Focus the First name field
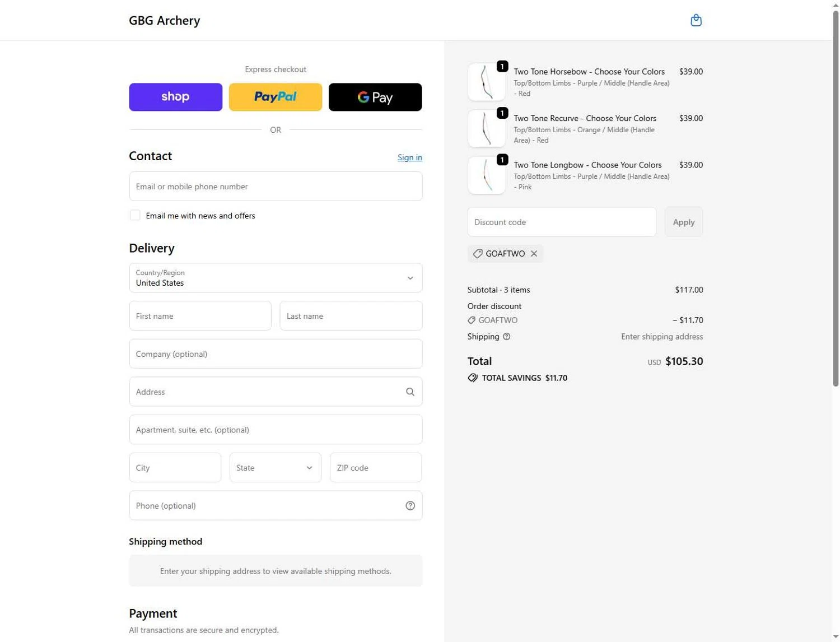The image size is (840, 642). (x=200, y=316)
